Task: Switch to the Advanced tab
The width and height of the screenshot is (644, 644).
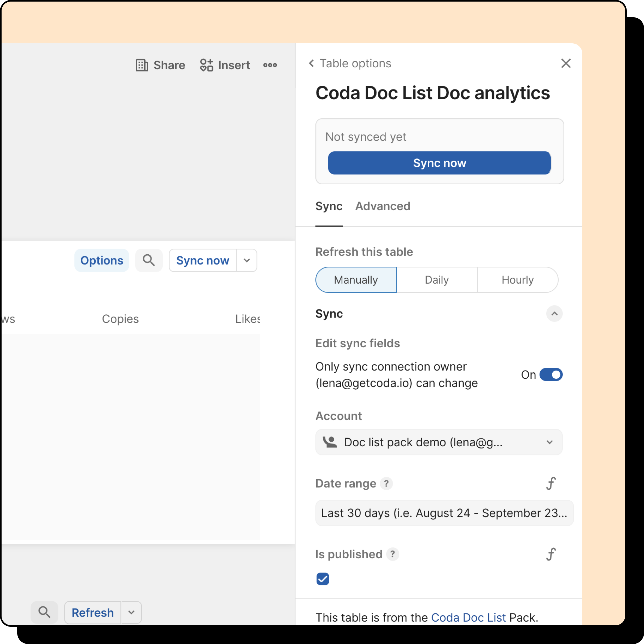Action: point(382,206)
